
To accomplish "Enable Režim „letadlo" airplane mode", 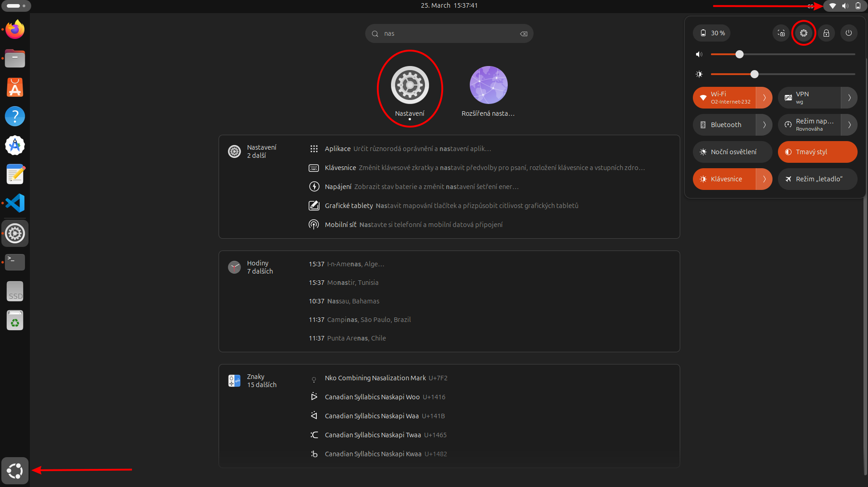I will [x=817, y=179].
